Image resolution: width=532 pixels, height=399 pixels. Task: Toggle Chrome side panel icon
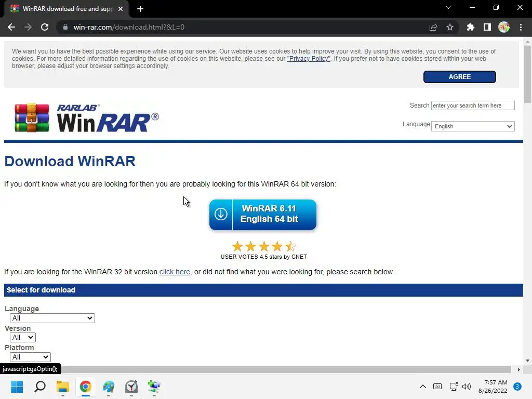click(487, 27)
